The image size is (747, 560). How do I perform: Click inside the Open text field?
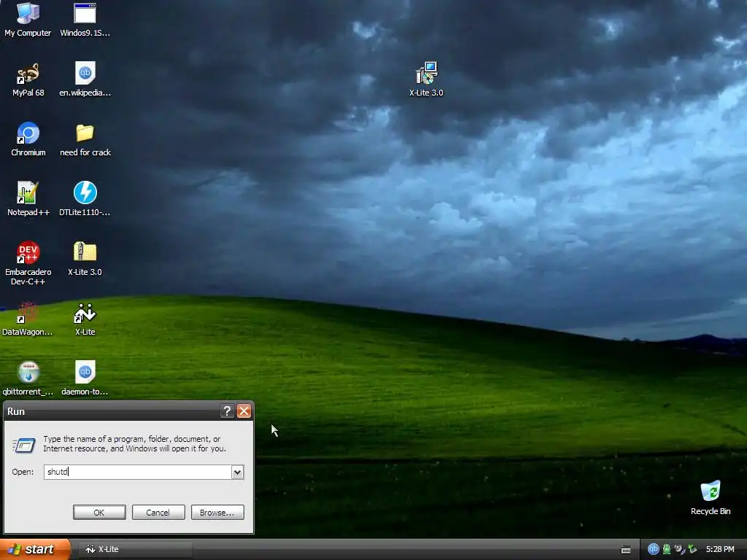[138, 472]
